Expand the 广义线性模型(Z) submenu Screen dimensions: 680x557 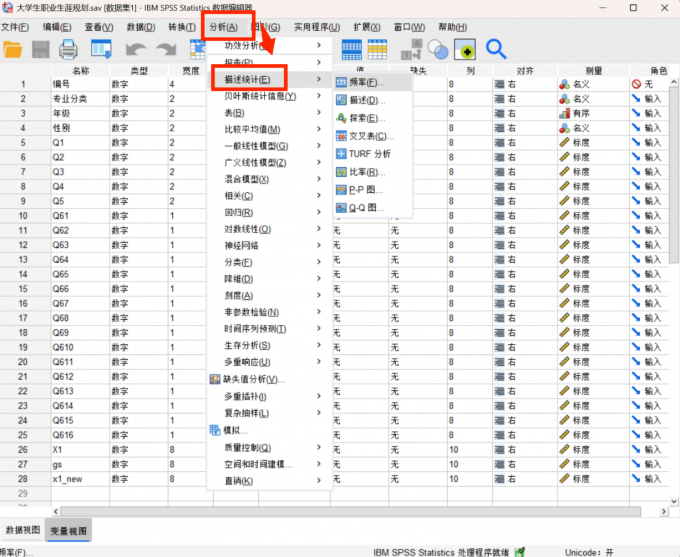pyautogui.click(x=270, y=163)
